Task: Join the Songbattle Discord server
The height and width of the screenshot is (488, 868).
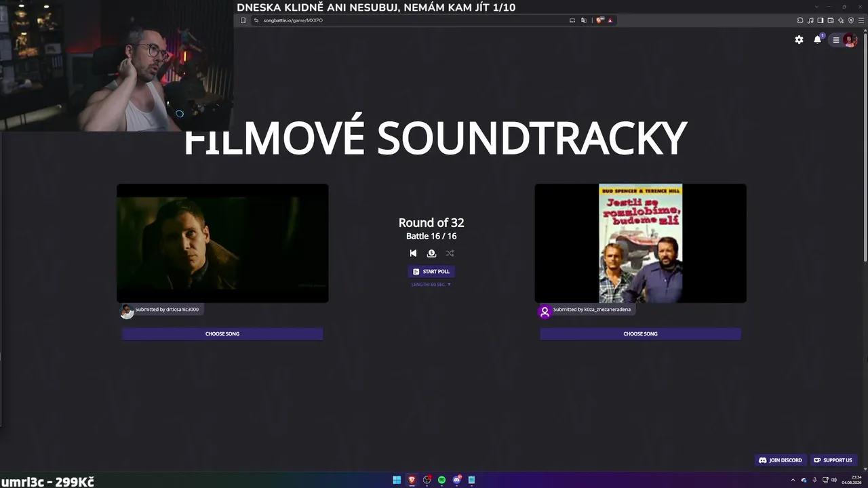Action: coord(781,460)
